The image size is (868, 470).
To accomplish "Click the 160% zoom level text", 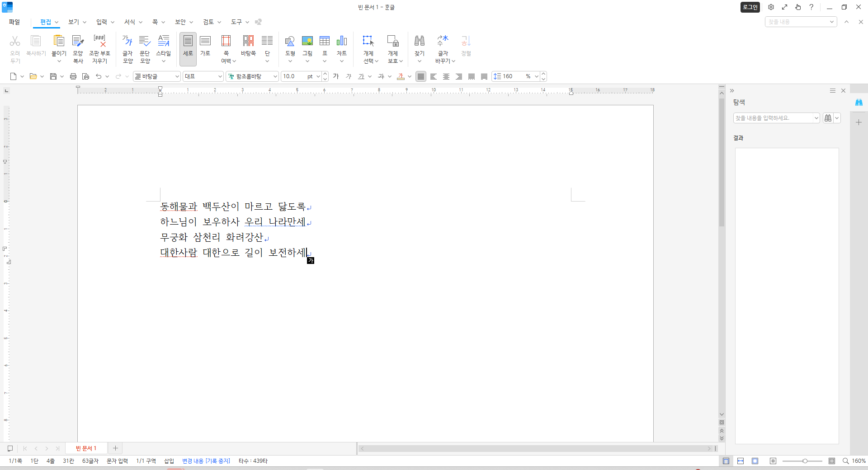I will pos(859,461).
